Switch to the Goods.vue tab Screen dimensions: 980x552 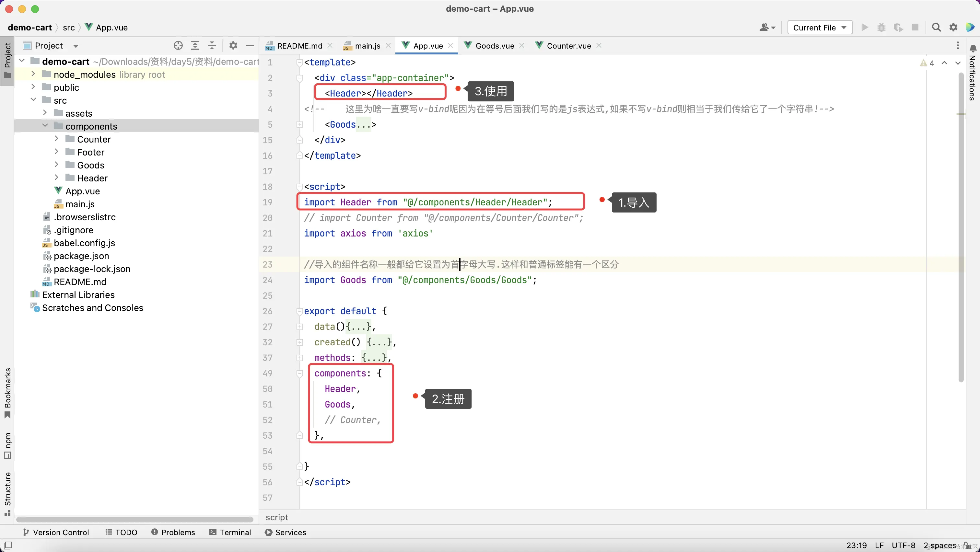point(494,45)
